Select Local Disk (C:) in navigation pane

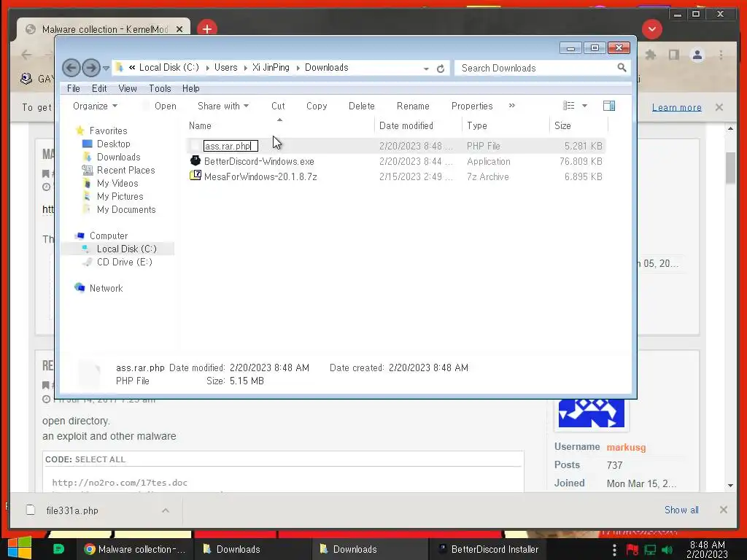point(127,249)
